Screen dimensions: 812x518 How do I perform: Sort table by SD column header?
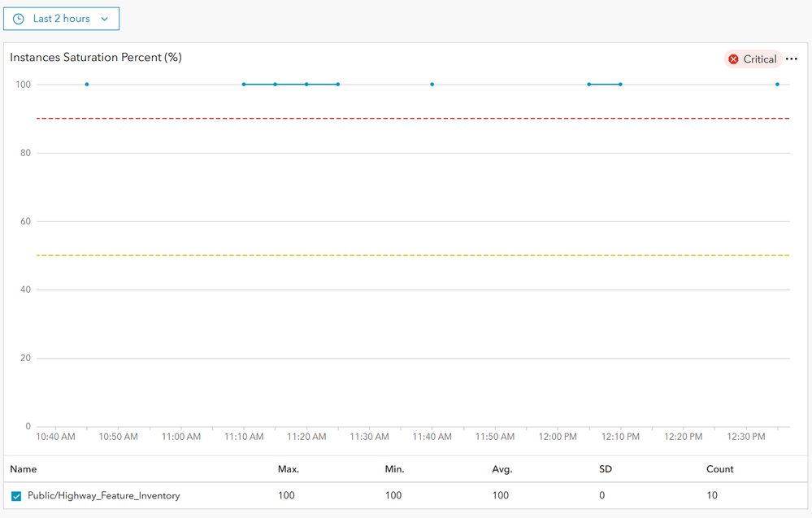tap(606, 469)
